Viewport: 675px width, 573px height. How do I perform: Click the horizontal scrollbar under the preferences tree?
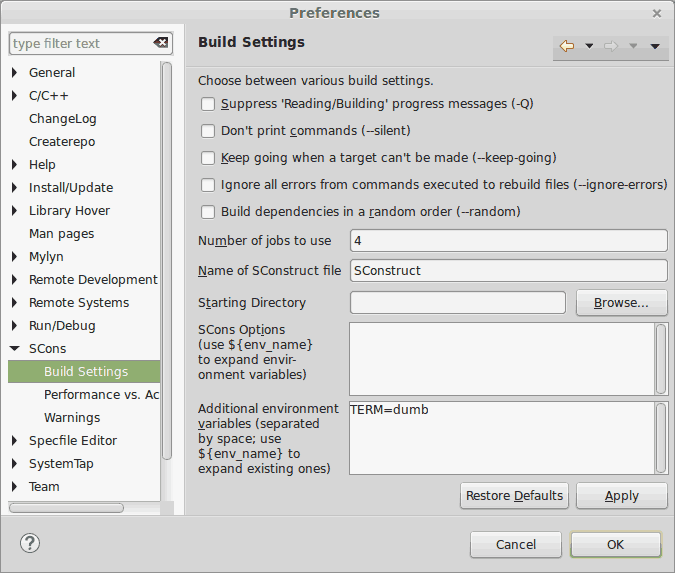[x=68, y=508]
